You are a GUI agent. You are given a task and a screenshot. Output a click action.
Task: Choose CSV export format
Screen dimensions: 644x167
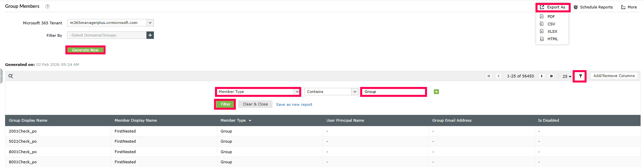tap(552, 24)
